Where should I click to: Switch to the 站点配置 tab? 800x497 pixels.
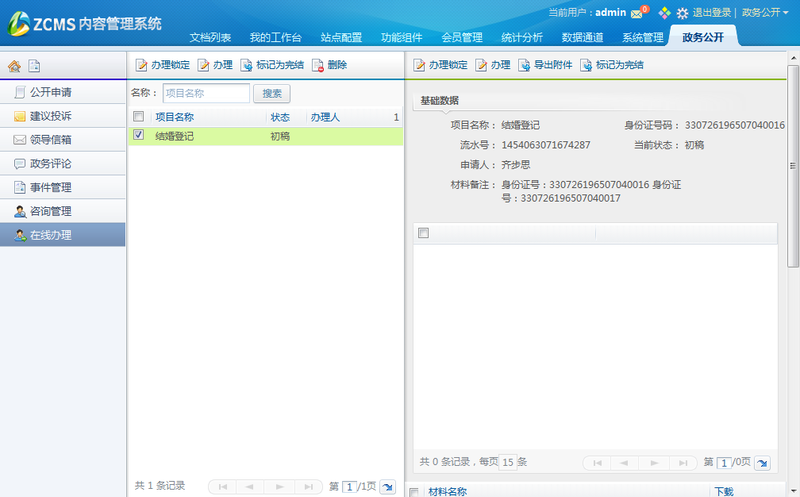pyautogui.click(x=341, y=38)
